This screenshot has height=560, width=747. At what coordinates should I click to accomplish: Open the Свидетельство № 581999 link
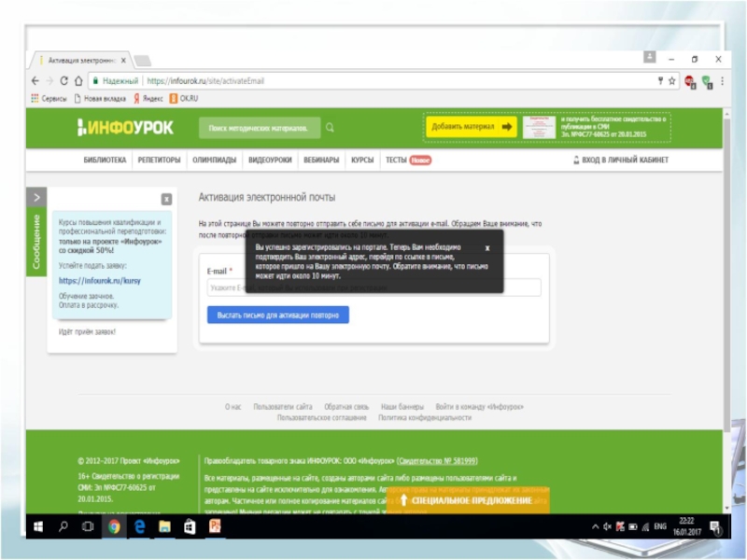(437, 461)
